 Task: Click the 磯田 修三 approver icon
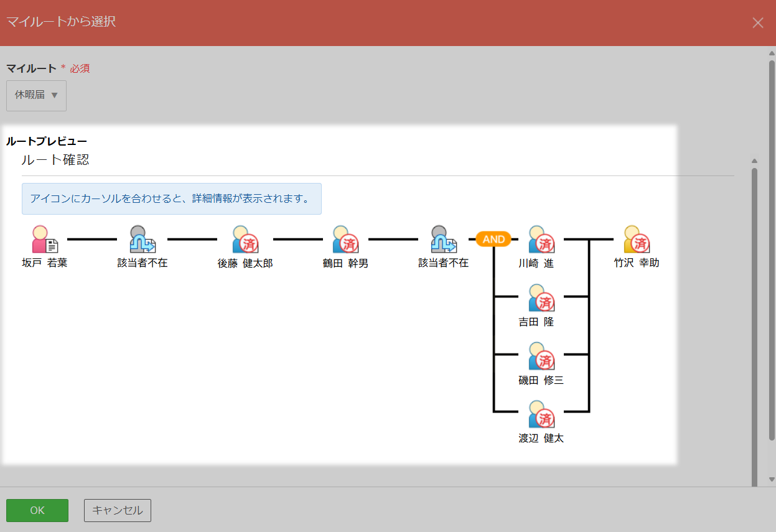(541, 356)
